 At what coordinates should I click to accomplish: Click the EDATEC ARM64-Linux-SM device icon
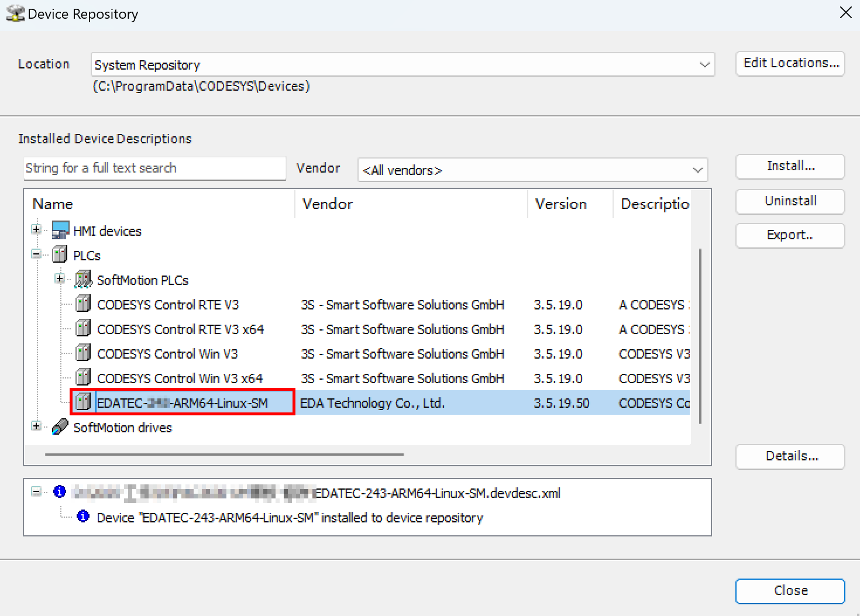click(x=84, y=402)
